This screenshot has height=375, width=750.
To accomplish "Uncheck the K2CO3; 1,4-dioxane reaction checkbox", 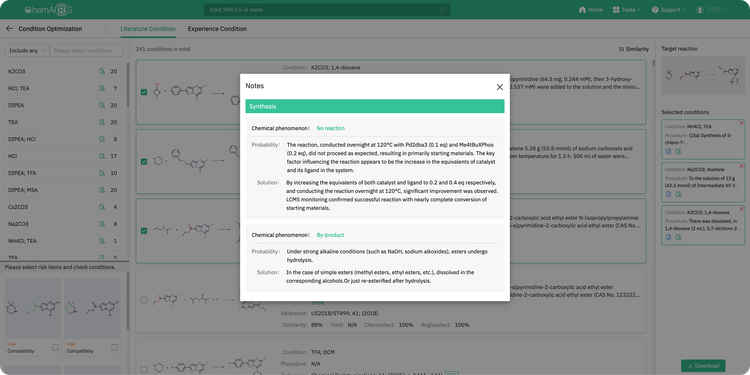I will (144, 92).
